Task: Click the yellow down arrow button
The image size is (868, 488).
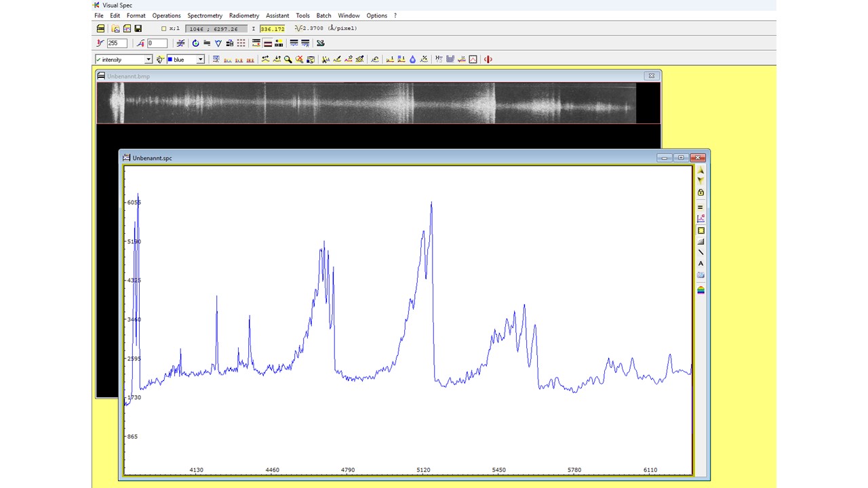Action: (701, 181)
